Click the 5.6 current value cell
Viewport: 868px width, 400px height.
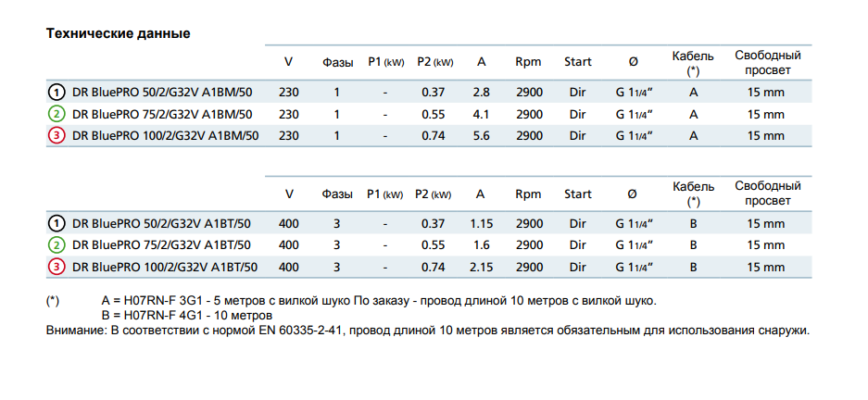coord(480,136)
